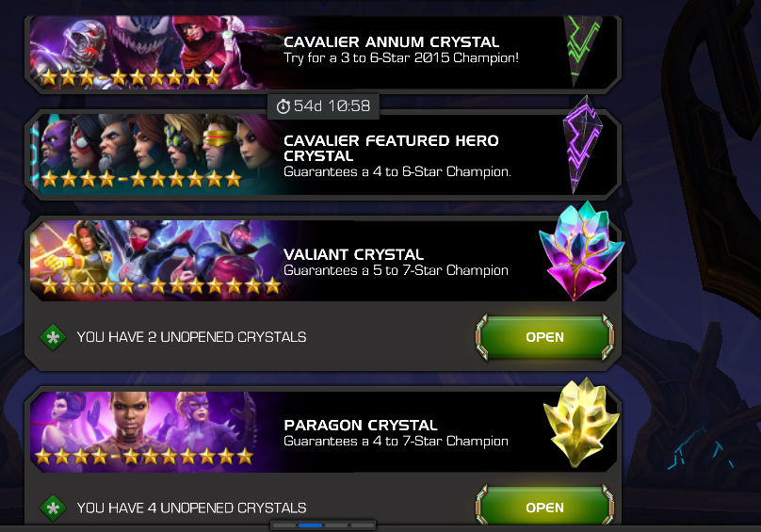Select the multicolored Valiant Crystal icon
Image resolution: width=761 pixels, height=532 pixels.
point(581,250)
